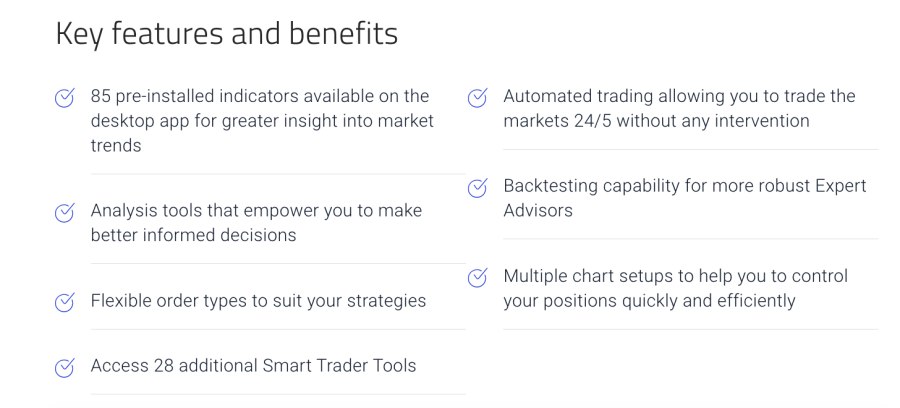Click the Backtesting capability feature text
The width and height of the screenshot is (900, 408).
[684, 198]
